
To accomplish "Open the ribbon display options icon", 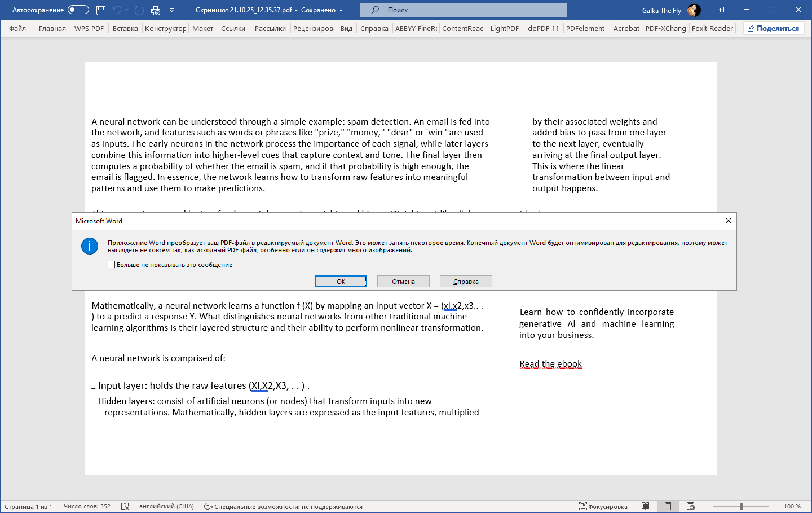I will [720, 10].
